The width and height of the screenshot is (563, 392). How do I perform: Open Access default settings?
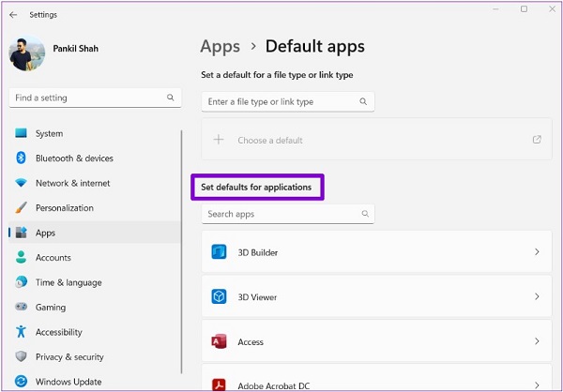376,340
